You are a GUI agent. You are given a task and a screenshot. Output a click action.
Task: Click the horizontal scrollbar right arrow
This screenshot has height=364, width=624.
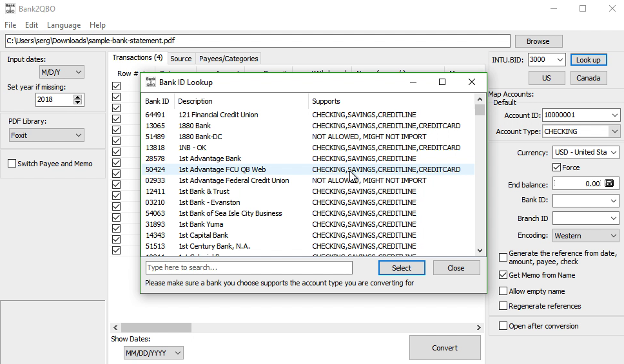click(x=479, y=327)
